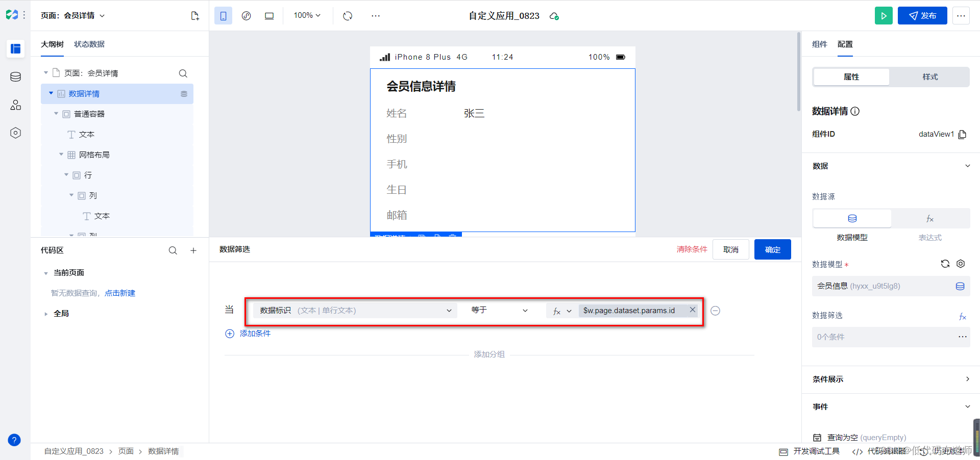
Task: Open the app settings hexagon sidebar icon
Action: tap(15, 133)
